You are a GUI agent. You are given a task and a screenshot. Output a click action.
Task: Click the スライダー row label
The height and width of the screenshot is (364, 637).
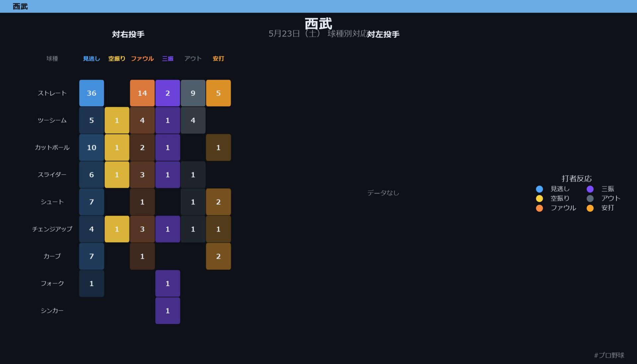(x=52, y=175)
